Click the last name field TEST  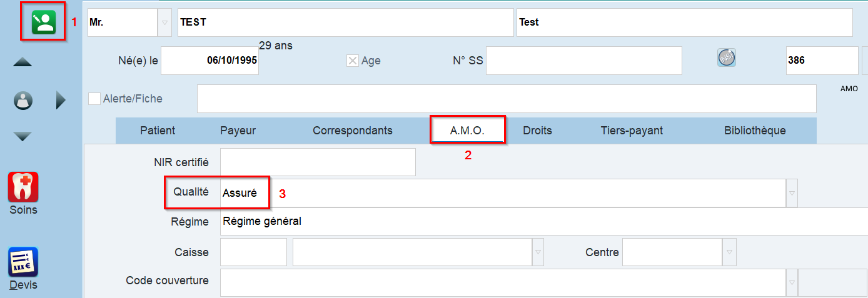coord(346,22)
